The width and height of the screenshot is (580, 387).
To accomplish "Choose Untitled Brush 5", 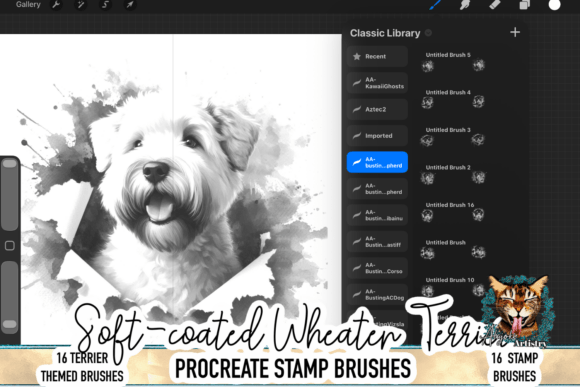I will coord(453,62).
